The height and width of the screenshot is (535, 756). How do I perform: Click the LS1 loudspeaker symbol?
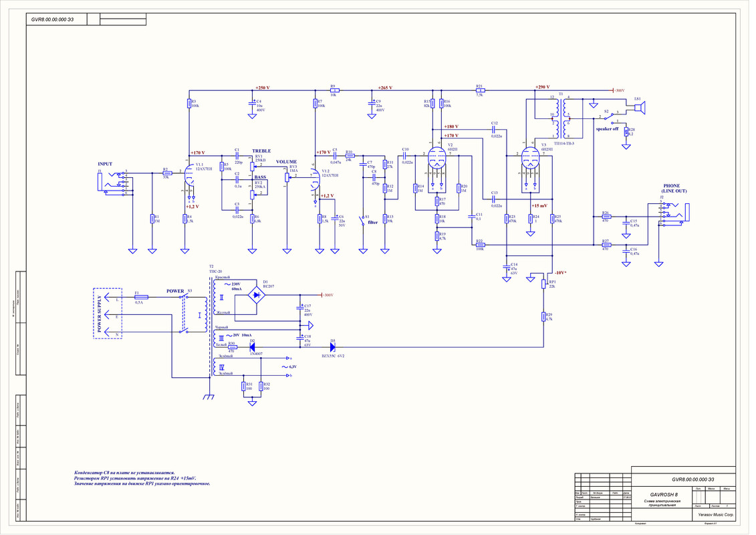639,108
